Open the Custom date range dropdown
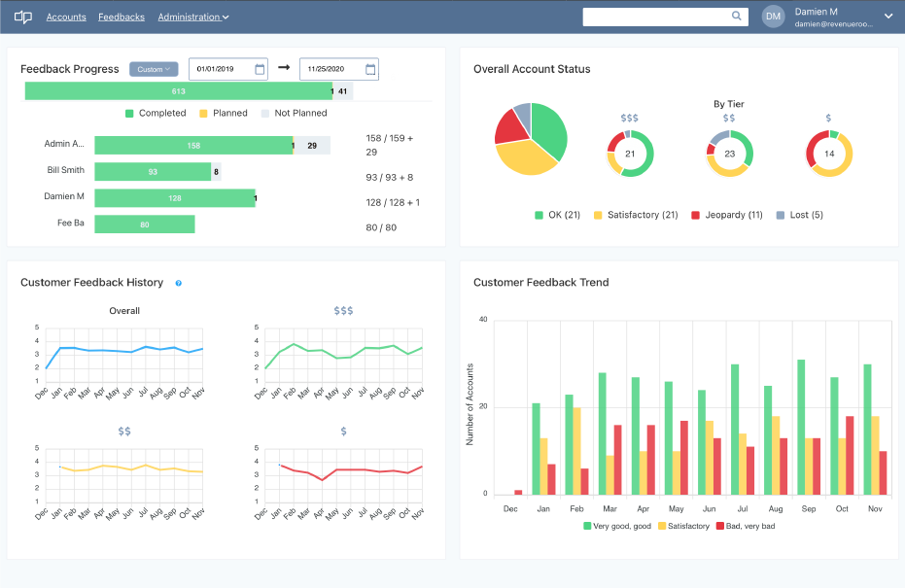 click(x=153, y=69)
